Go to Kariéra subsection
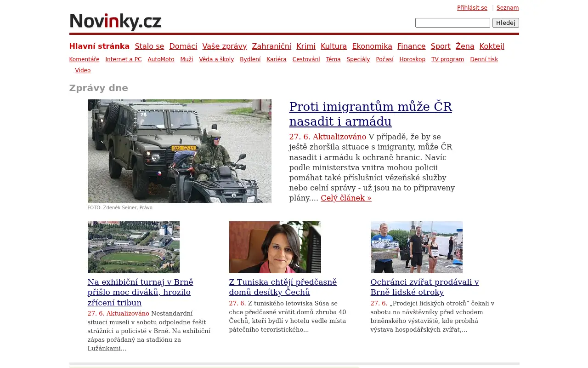The image size is (588, 368). 277,59
